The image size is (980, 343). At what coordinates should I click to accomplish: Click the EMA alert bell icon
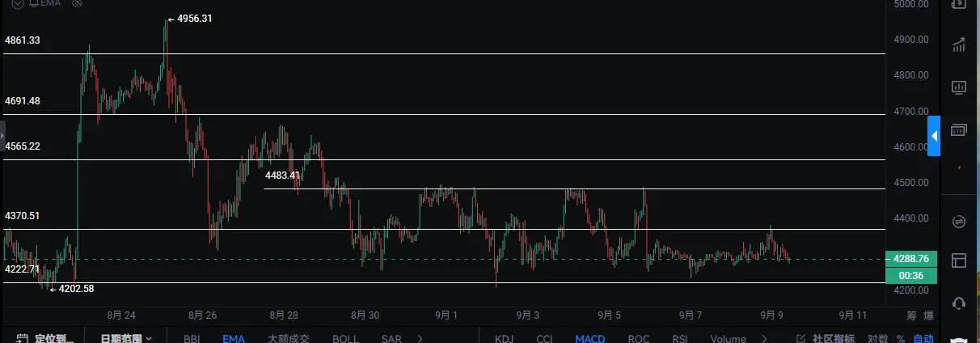(33, 3)
